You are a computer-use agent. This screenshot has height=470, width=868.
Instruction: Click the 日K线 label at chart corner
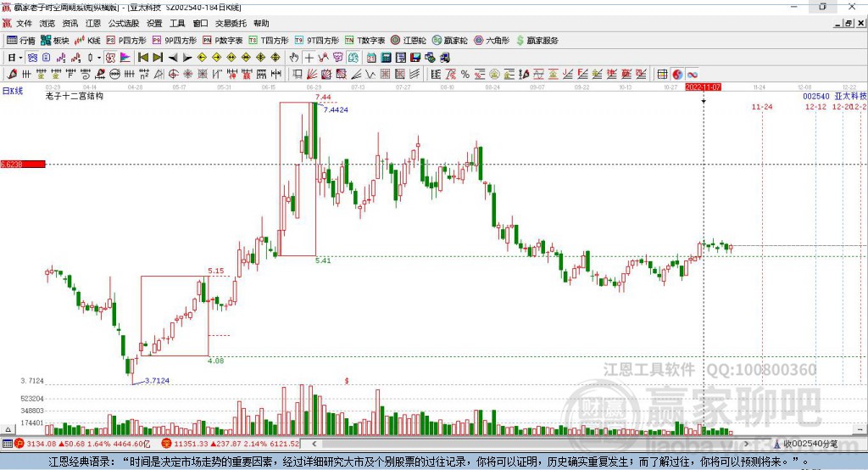click(x=12, y=90)
